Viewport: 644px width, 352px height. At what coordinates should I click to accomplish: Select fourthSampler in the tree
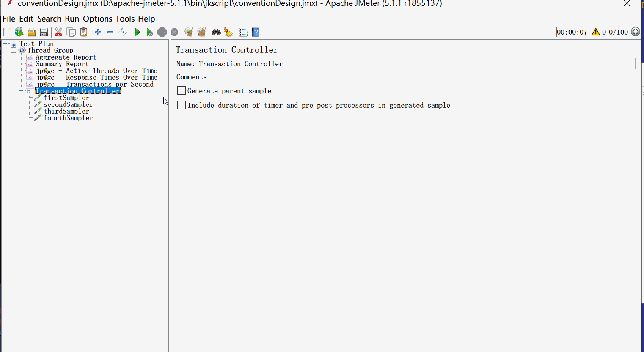(x=68, y=118)
